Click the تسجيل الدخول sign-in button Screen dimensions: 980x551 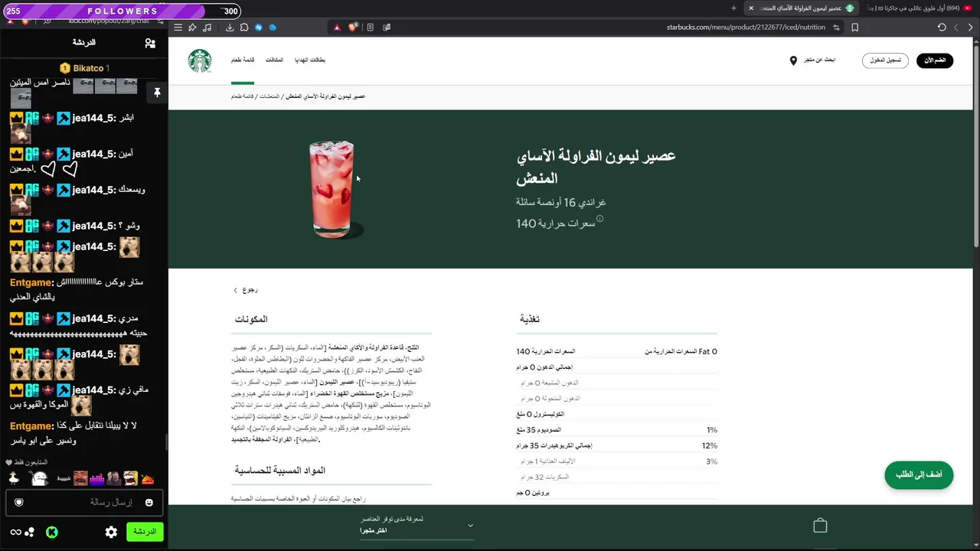click(885, 60)
